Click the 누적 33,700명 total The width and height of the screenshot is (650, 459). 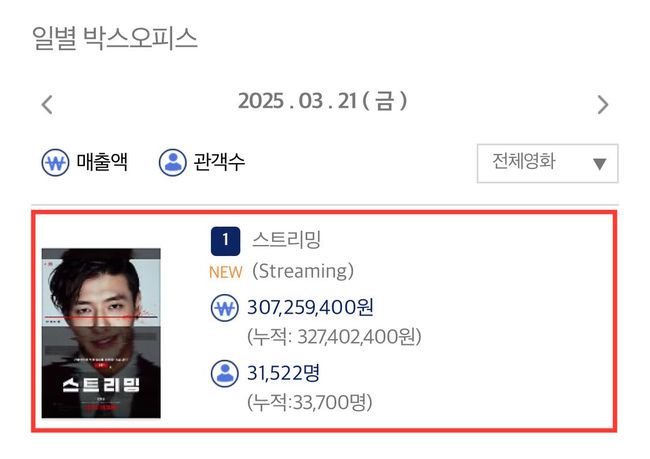point(310,402)
